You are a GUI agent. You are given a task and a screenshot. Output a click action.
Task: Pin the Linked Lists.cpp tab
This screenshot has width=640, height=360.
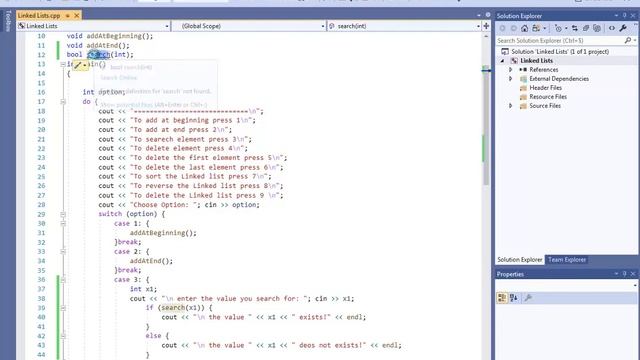tap(67, 16)
